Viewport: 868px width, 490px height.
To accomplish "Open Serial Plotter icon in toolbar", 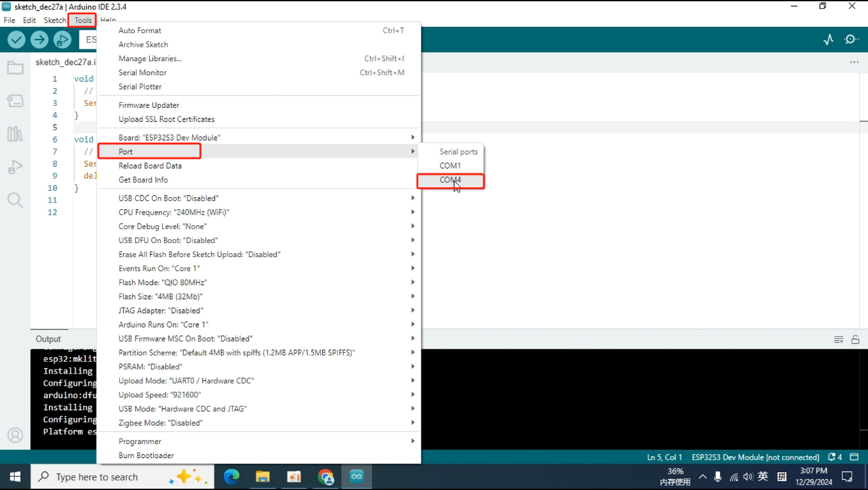I will click(x=828, y=40).
